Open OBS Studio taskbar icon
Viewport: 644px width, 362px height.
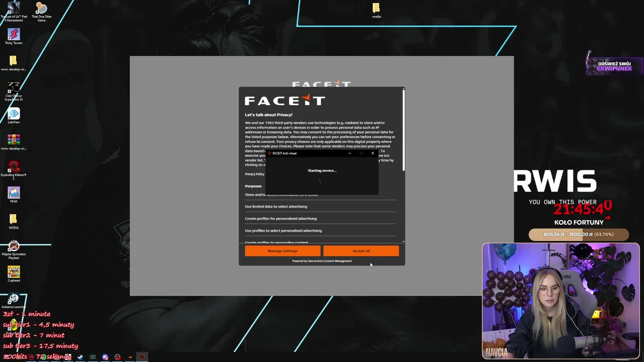[x=117, y=357]
